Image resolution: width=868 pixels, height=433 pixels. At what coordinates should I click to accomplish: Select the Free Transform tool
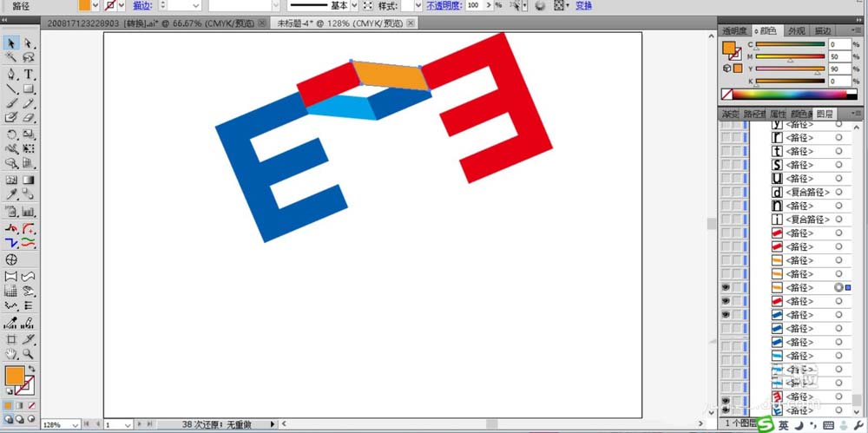tap(29, 149)
